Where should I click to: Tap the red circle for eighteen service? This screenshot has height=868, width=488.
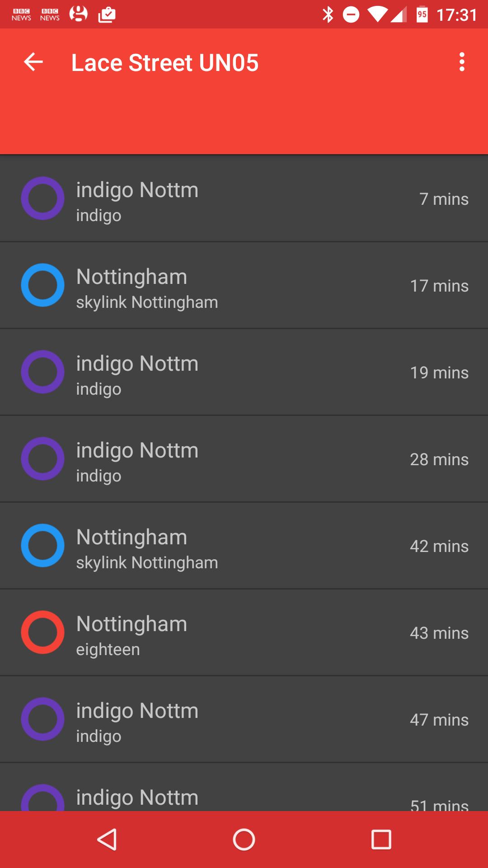click(x=43, y=632)
